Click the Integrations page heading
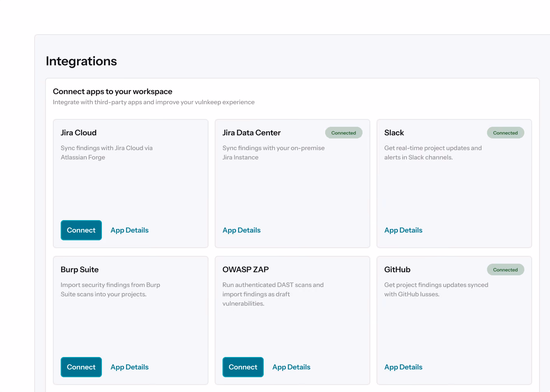 point(81,61)
